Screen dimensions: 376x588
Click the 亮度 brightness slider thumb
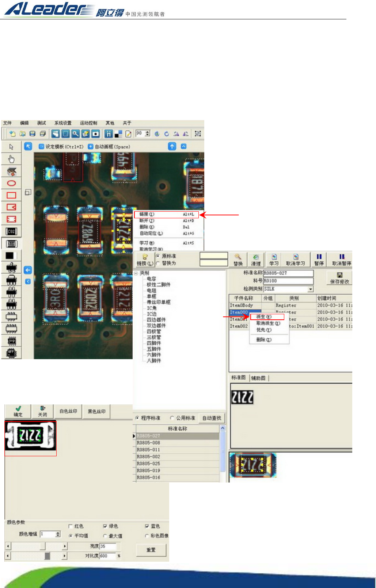pyautogui.click(x=43, y=546)
